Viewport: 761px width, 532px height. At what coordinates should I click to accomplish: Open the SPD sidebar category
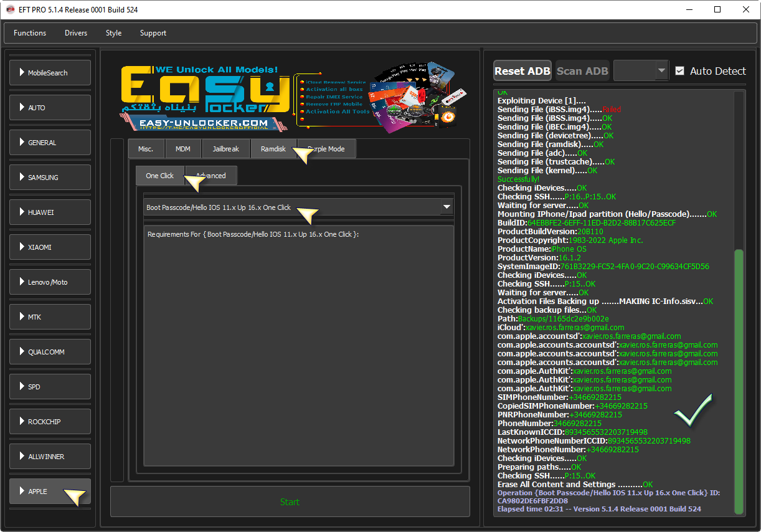point(50,387)
